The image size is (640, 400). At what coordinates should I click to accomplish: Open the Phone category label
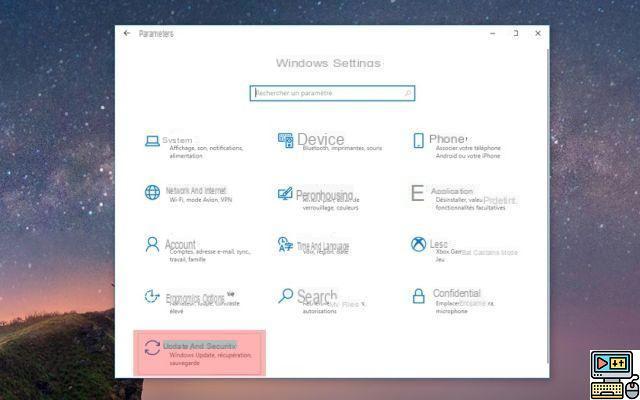[447, 139]
